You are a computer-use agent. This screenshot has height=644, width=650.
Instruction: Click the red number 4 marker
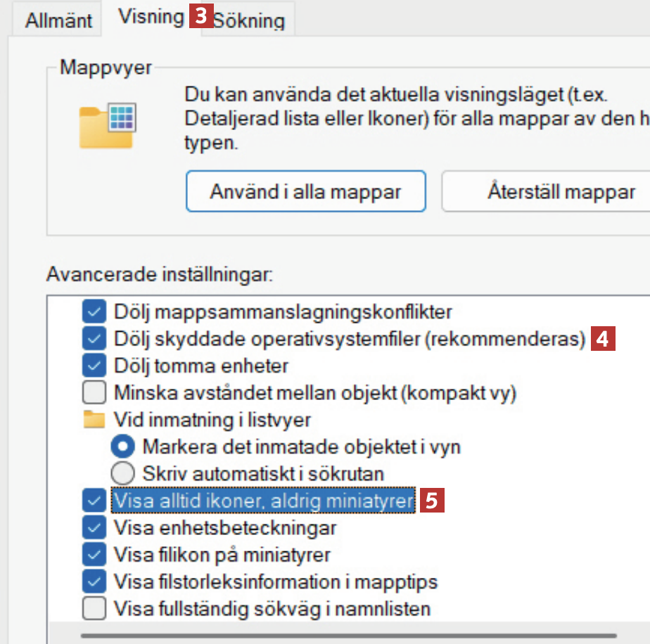tap(604, 339)
